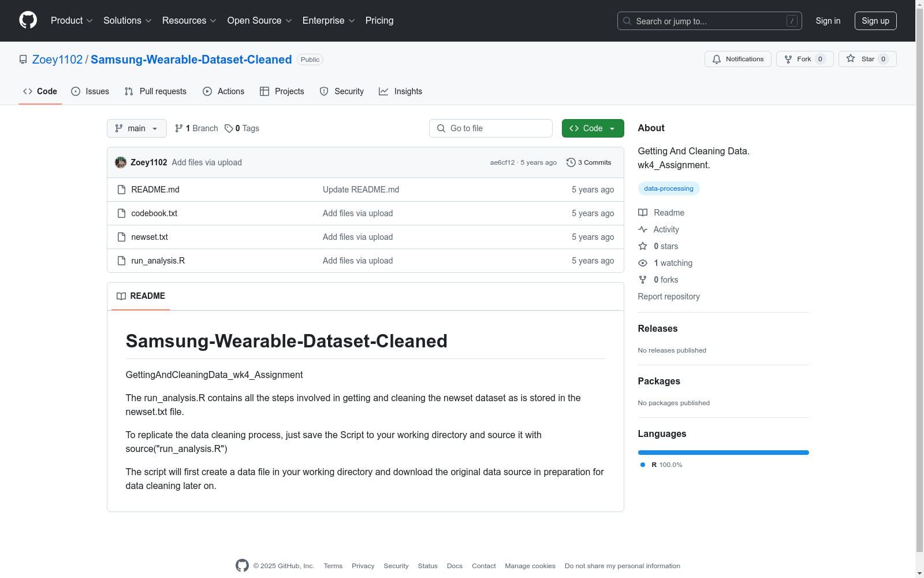
Task: Open the Zoey1102 owner profile link
Action: (58, 60)
